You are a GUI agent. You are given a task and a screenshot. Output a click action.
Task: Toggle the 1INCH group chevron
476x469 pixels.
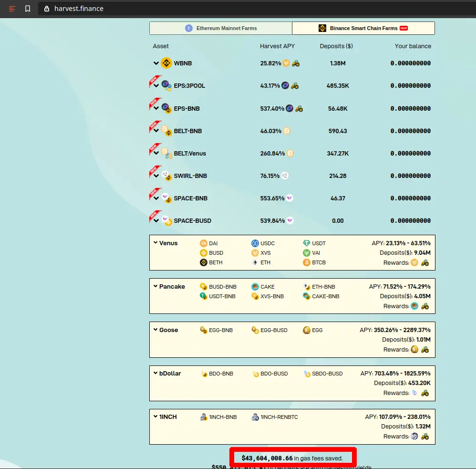click(155, 417)
